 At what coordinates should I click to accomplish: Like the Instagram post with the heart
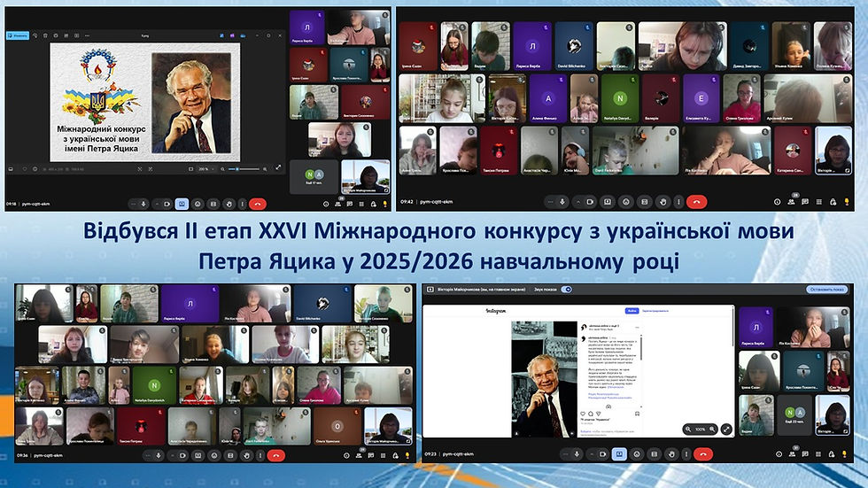(583, 414)
